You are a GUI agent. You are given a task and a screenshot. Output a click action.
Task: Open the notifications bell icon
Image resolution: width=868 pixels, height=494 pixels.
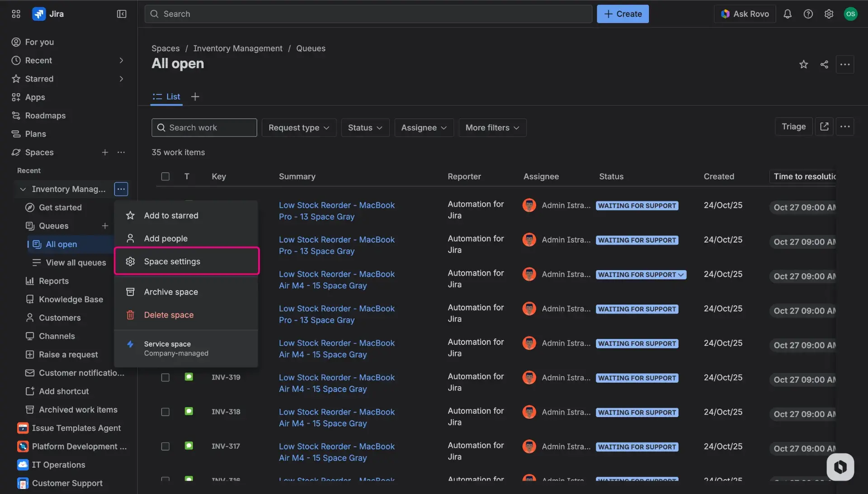click(788, 14)
